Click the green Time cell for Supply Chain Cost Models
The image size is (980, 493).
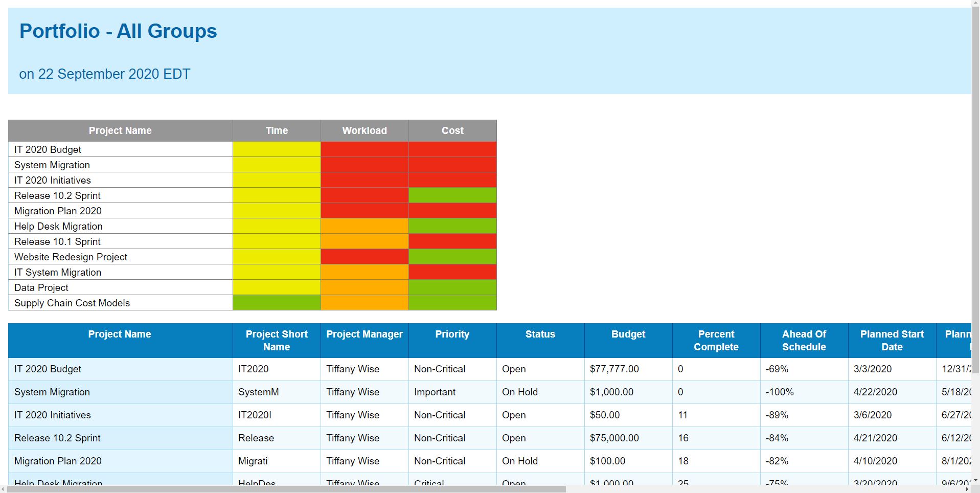(277, 303)
